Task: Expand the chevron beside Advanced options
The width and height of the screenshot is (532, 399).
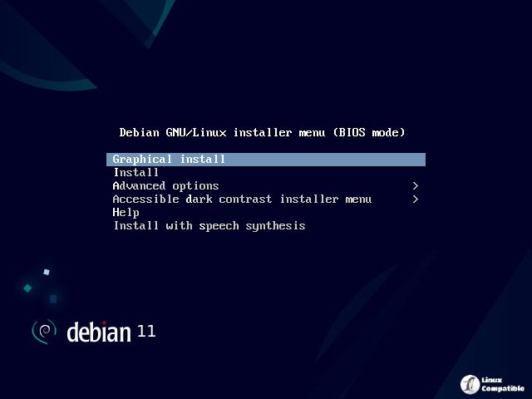Action: point(416,186)
